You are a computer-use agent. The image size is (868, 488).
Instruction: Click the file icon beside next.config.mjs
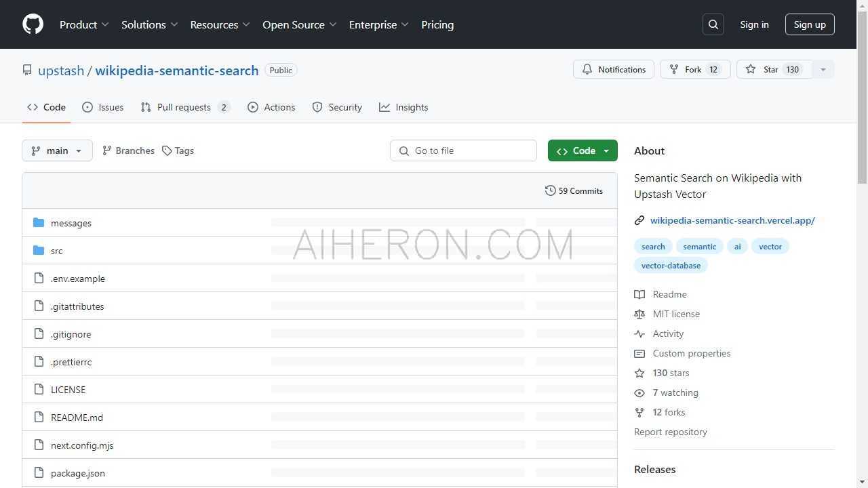[39, 445]
